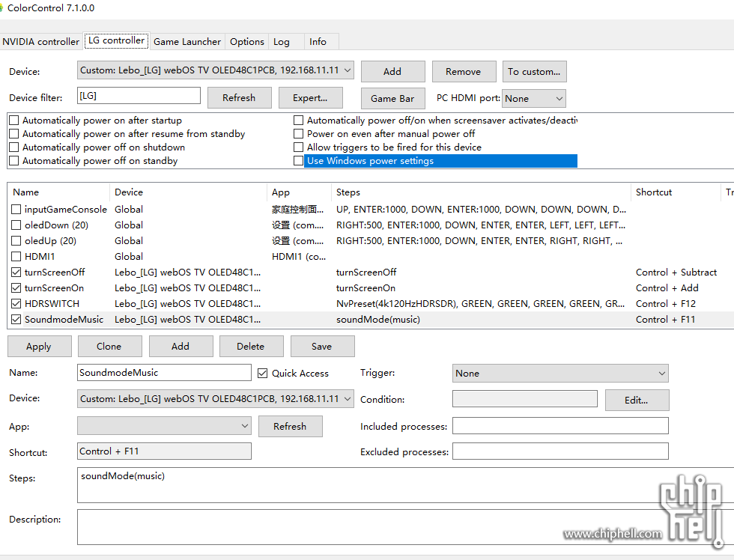This screenshot has width=734, height=560.
Task: Click the To custom... button
Action: pos(534,72)
